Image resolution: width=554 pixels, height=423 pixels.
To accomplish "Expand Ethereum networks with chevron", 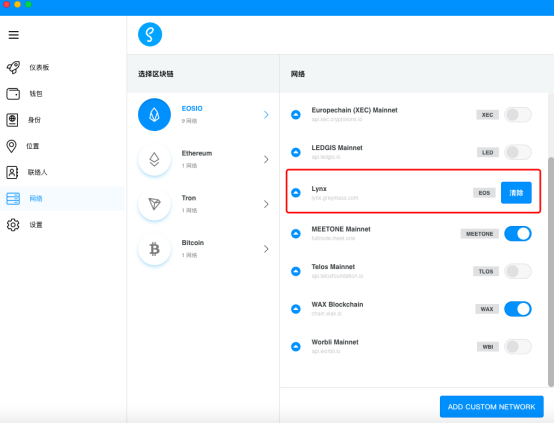I will point(266,159).
